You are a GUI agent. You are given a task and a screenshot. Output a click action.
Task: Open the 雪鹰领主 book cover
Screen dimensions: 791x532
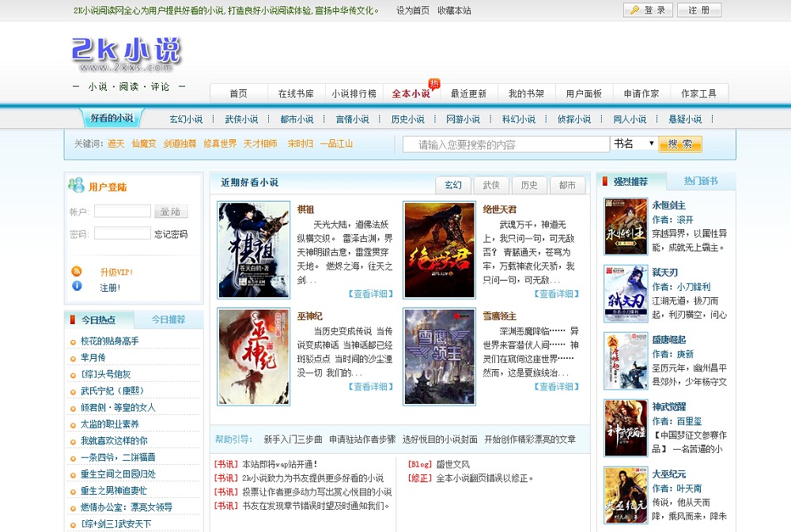(x=440, y=357)
